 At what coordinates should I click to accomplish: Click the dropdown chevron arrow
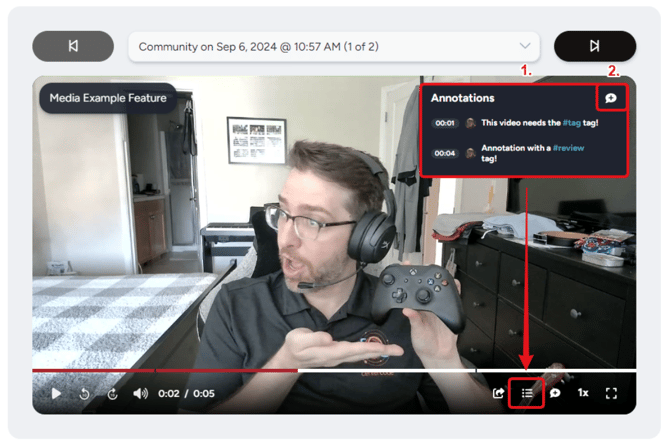click(x=524, y=46)
